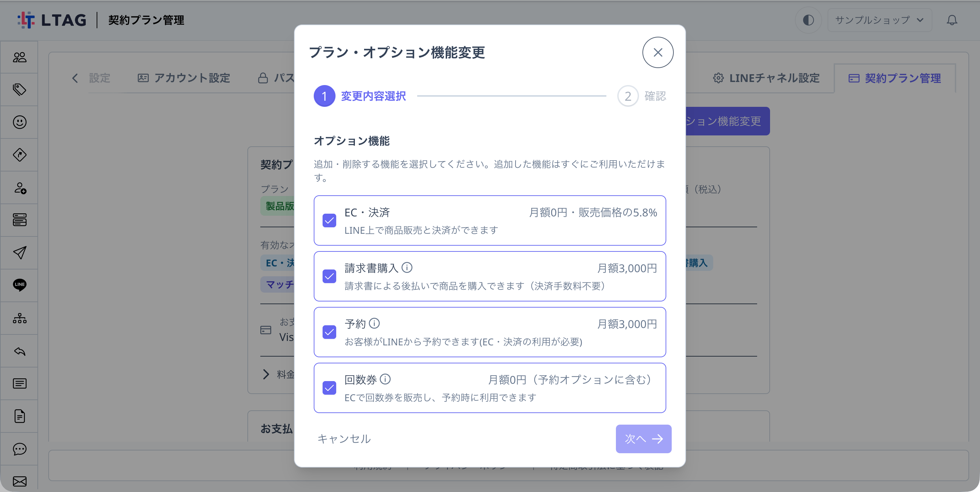Open the サンプルショップ shop dropdown
Image resolution: width=980 pixels, height=492 pixels.
point(879,20)
